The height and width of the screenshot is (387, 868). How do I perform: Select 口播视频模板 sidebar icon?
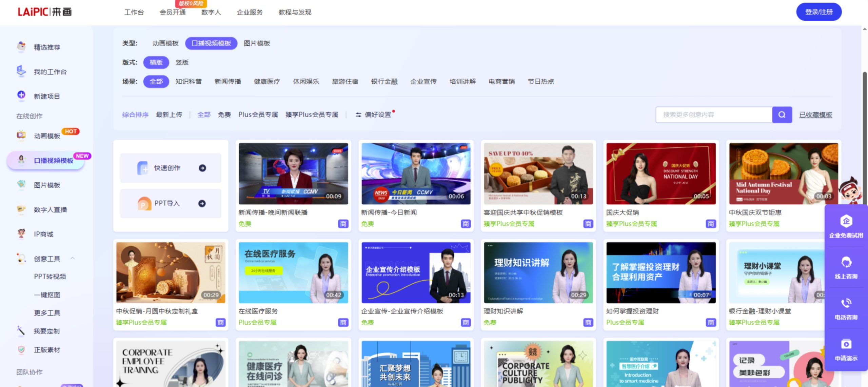(x=21, y=160)
